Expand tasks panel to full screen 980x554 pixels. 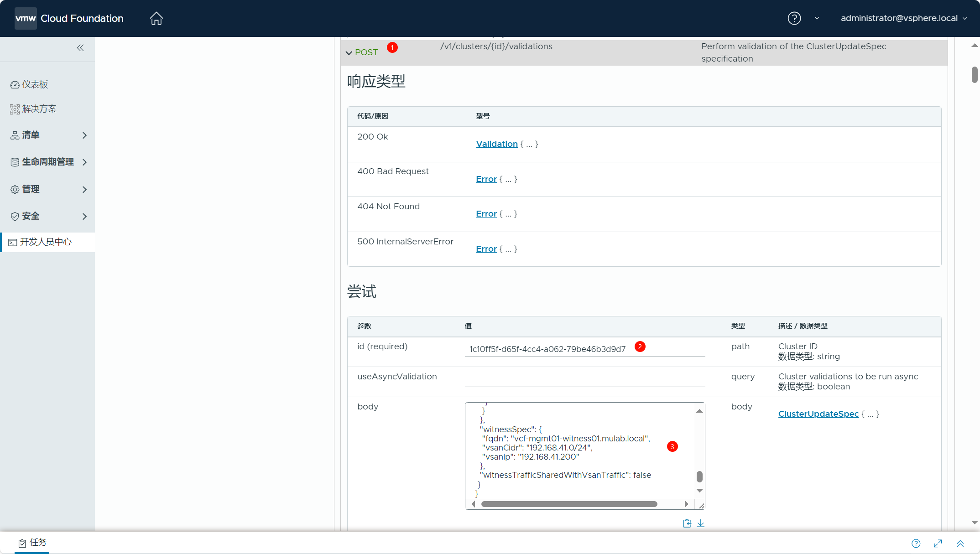(938, 543)
